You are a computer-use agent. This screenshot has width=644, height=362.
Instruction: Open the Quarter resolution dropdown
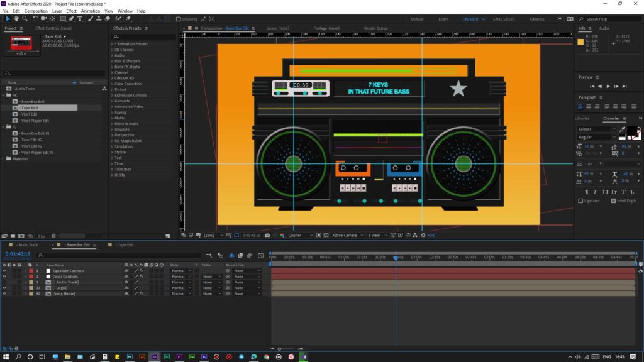pyautogui.click(x=300, y=235)
